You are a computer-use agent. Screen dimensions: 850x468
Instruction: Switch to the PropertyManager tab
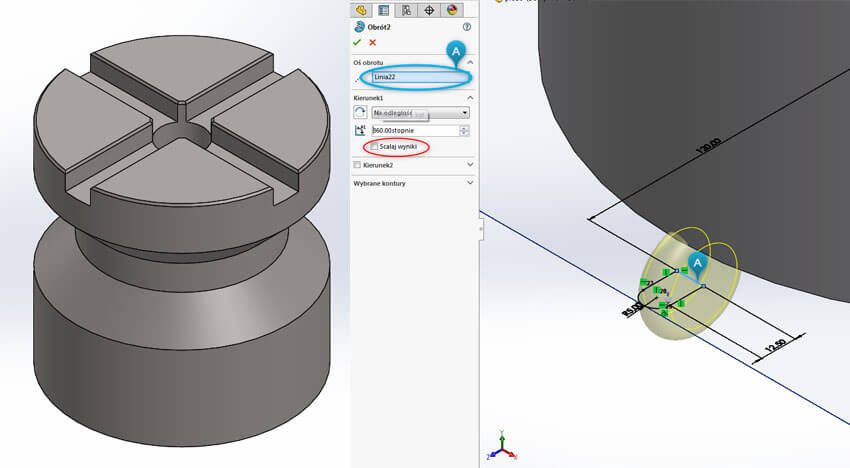[384, 10]
